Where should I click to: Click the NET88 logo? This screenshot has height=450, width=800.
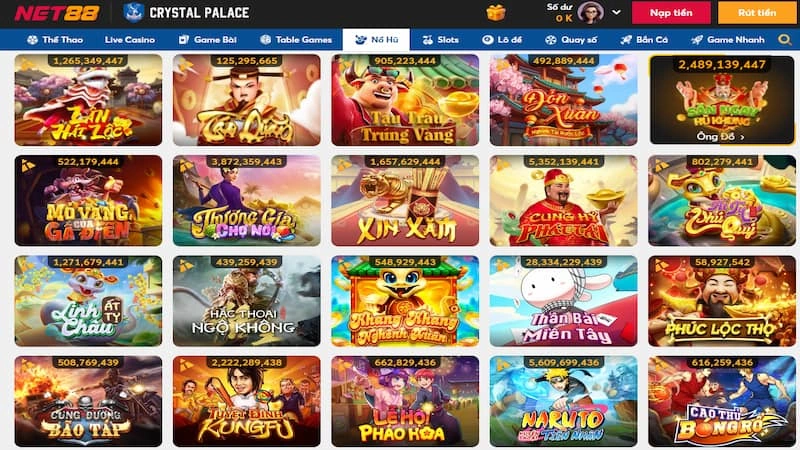pyautogui.click(x=57, y=13)
